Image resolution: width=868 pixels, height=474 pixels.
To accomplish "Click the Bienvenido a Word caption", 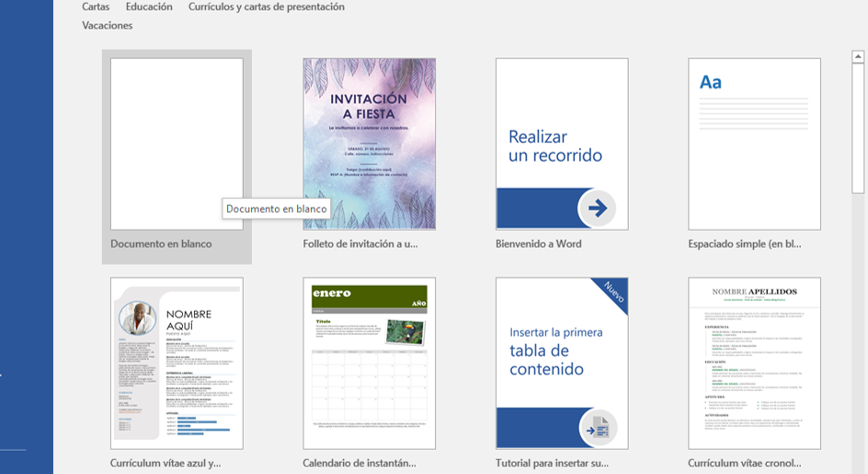I will (x=538, y=244).
